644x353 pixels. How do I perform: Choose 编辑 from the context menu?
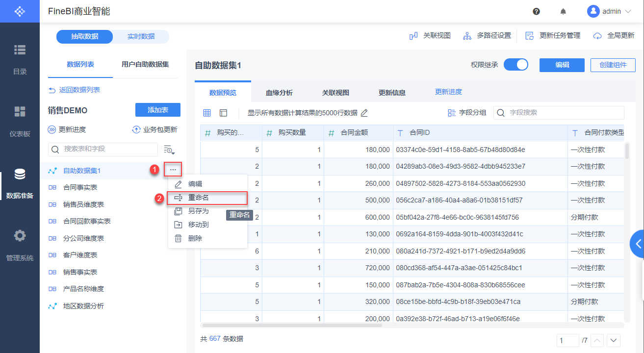point(207,184)
